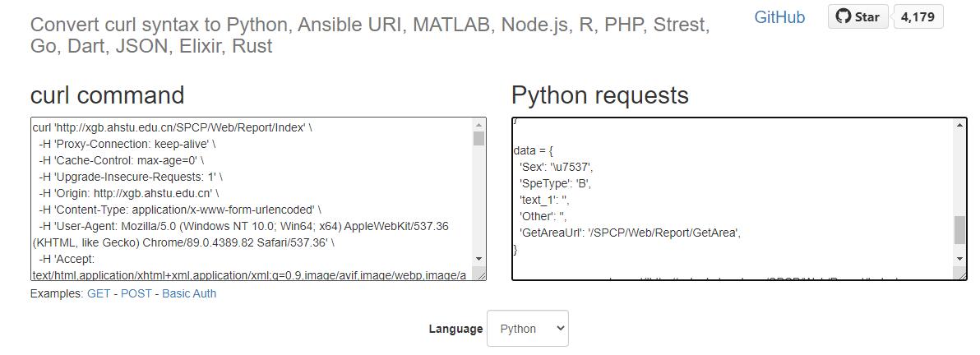Open the 4,179 stargazers count
Image resolution: width=980 pixels, height=355 pixels.
click(918, 16)
